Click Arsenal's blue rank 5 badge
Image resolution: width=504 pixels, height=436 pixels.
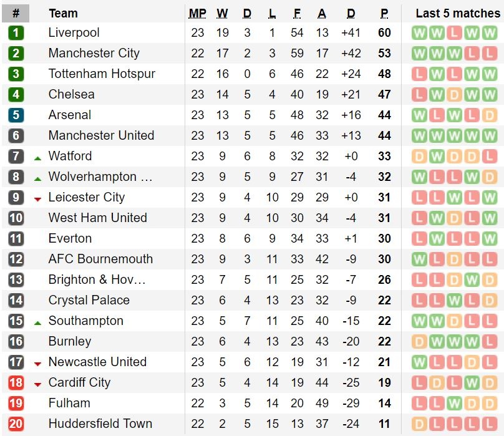click(x=16, y=115)
